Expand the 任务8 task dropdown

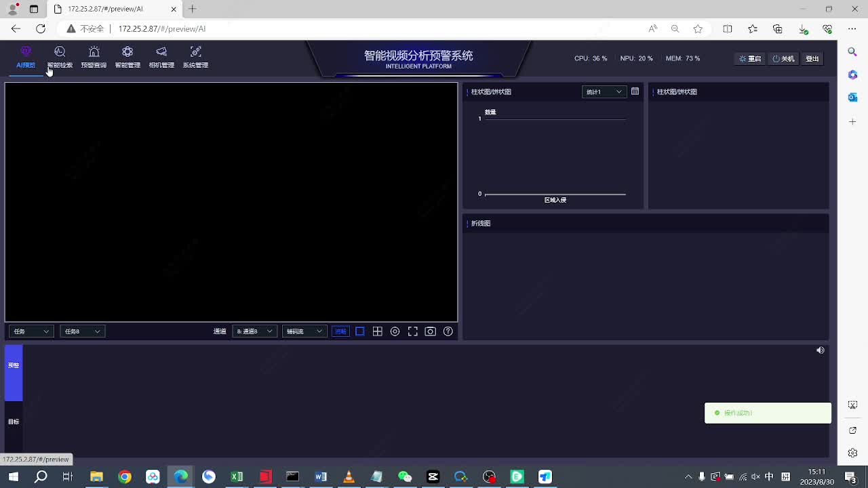(x=82, y=331)
